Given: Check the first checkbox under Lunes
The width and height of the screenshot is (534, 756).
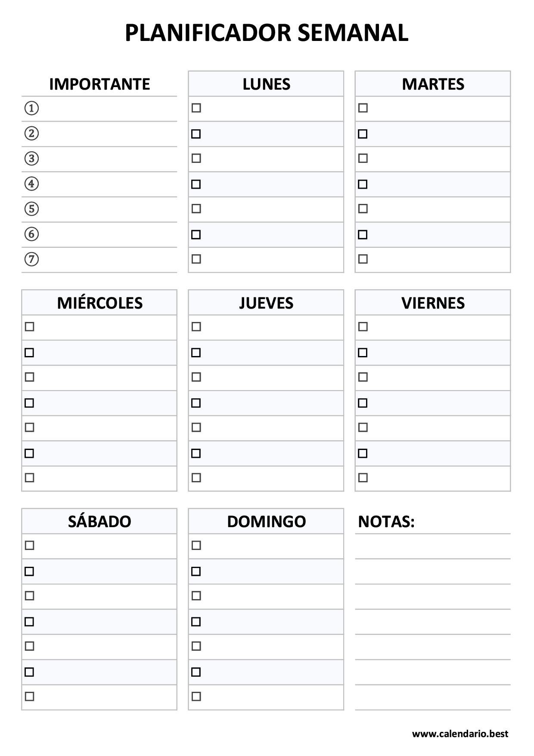Looking at the screenshot, I should point(196,108).
